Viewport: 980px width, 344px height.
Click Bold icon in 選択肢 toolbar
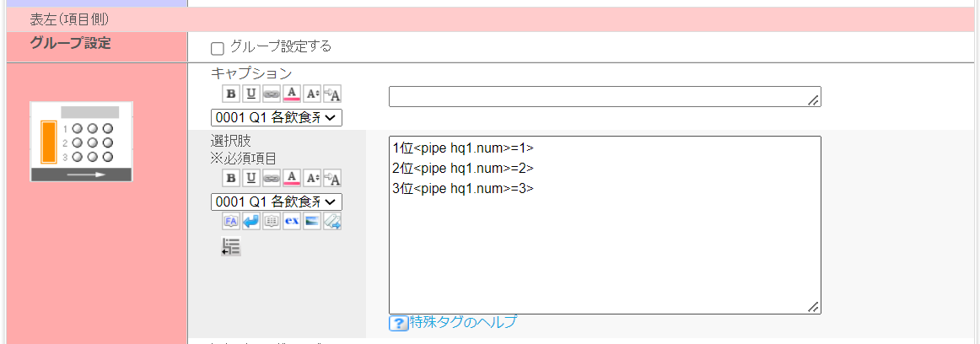(230, 178)
